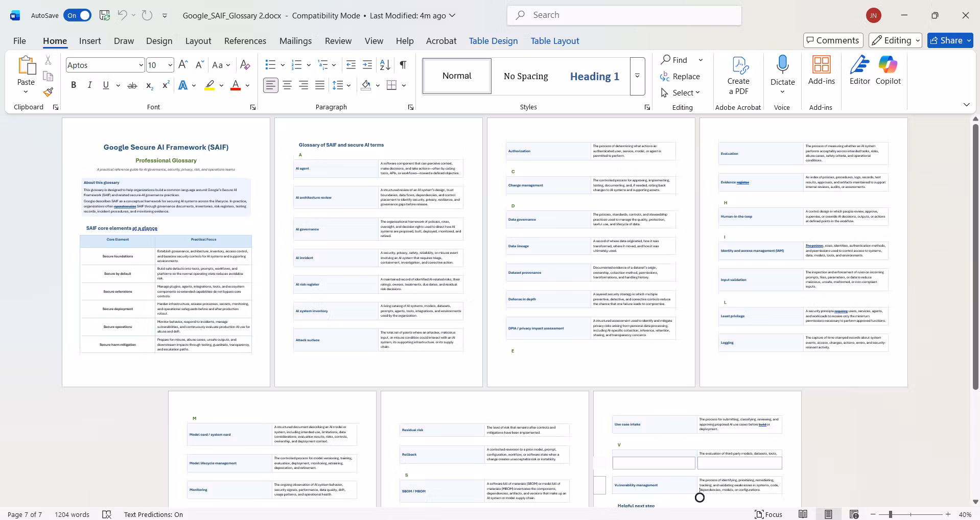Apply strikethrough formatting
Image resolution: width=980 pixels, height=520 pixels.
pyautogui.click(x=132, y=85)
